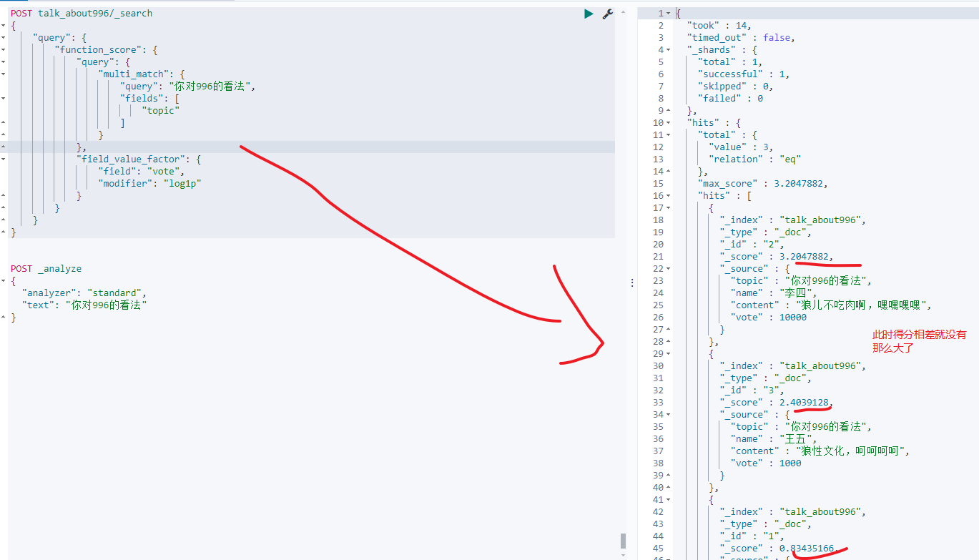
Task: Click the "relation" : "eq" response line
Action: coord(755,159)
